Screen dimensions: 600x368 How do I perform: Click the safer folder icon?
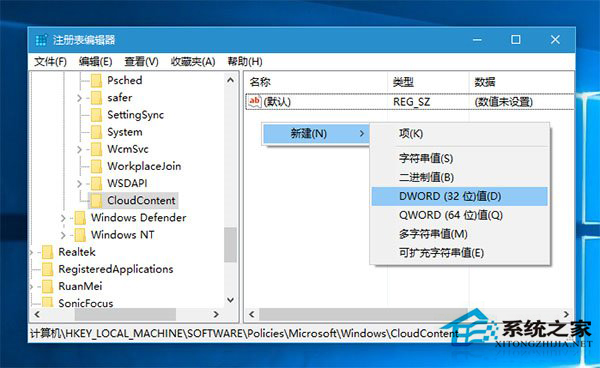tap(96, 98)
